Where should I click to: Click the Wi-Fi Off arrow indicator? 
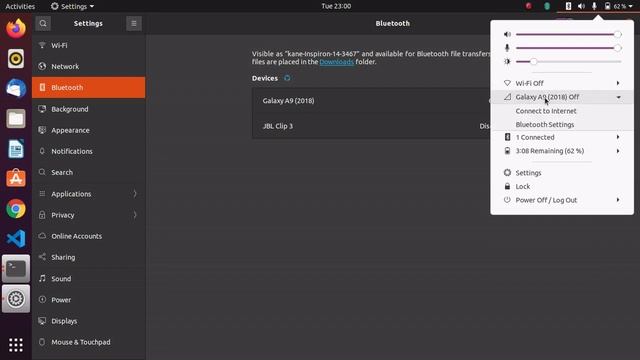(618, 83)
